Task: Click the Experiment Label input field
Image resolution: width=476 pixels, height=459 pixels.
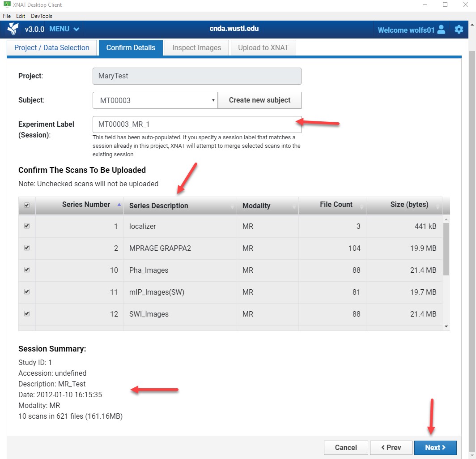Action: click(x=197, y=124)
